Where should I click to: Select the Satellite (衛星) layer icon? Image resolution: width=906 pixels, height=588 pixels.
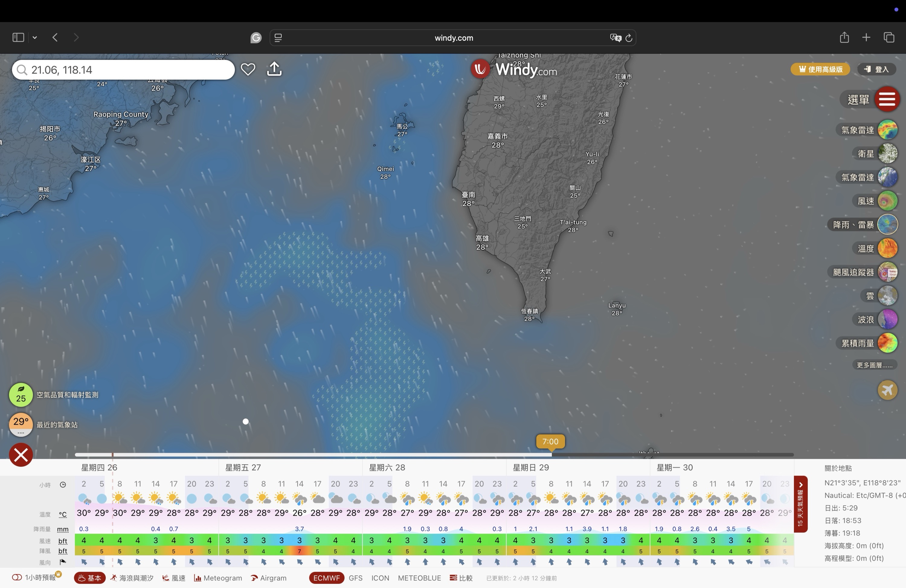(x=887, y=154)
